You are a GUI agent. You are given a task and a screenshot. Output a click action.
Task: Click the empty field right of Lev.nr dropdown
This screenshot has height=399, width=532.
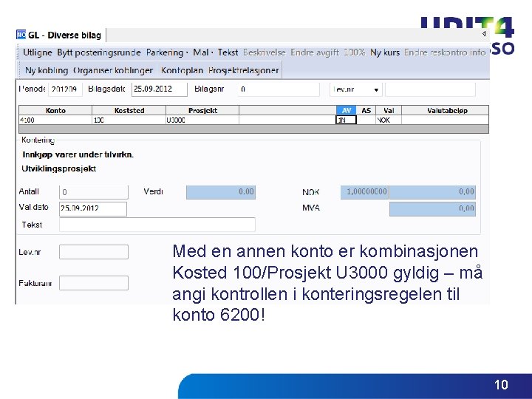click(430, 89)
